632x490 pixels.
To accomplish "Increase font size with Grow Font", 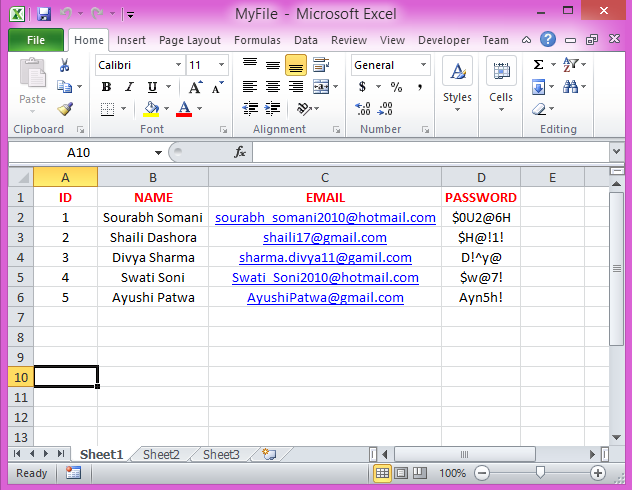I will coord(196,87).
